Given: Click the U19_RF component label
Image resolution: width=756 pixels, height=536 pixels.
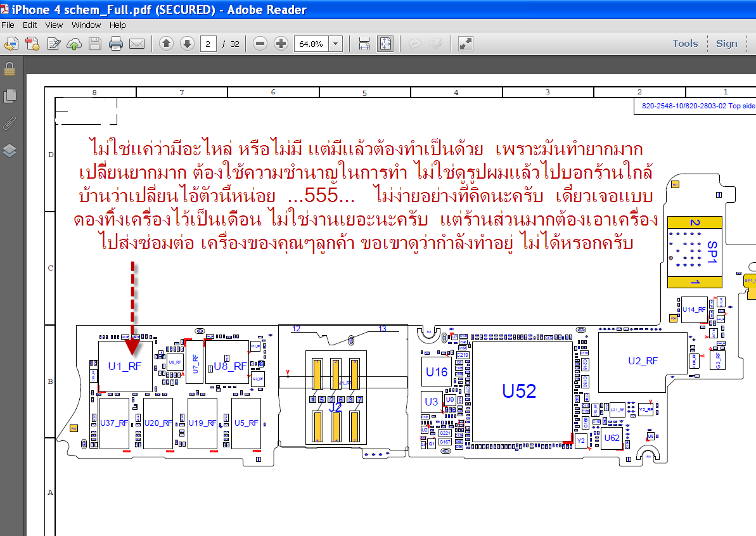Looking at the screenshot, I should (x=203, y=423).
